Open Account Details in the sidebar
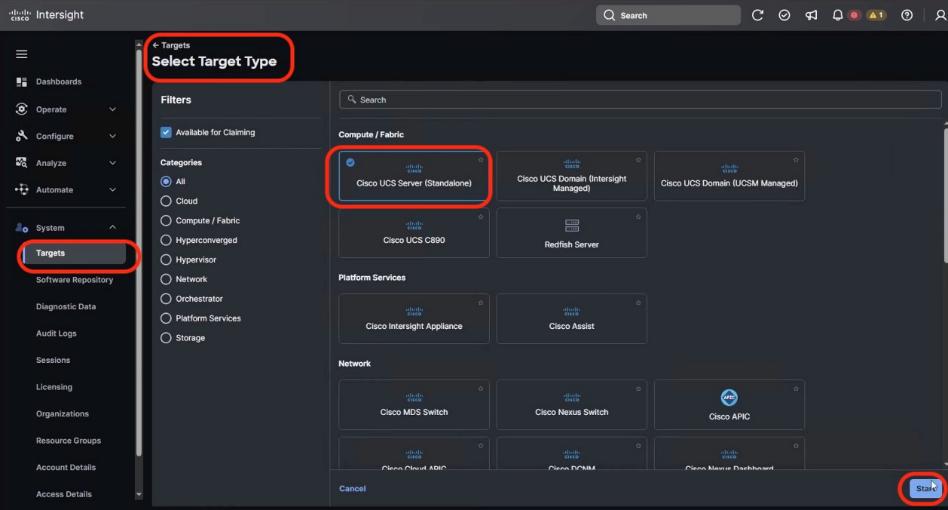This screenshot has width=948, height=510. pyautogui.click(x=66, y=467)
